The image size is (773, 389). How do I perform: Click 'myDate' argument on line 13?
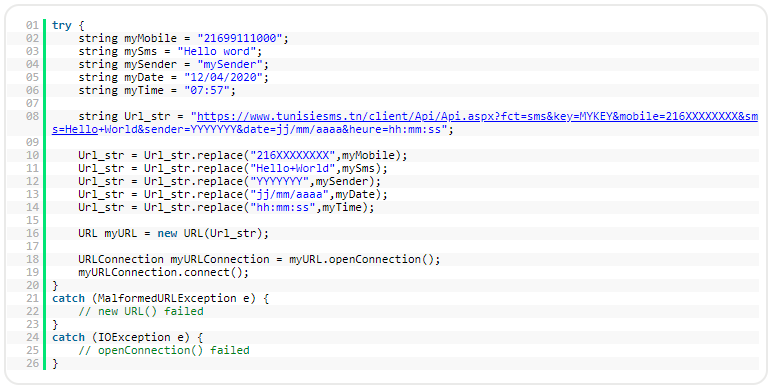point(355,194)
